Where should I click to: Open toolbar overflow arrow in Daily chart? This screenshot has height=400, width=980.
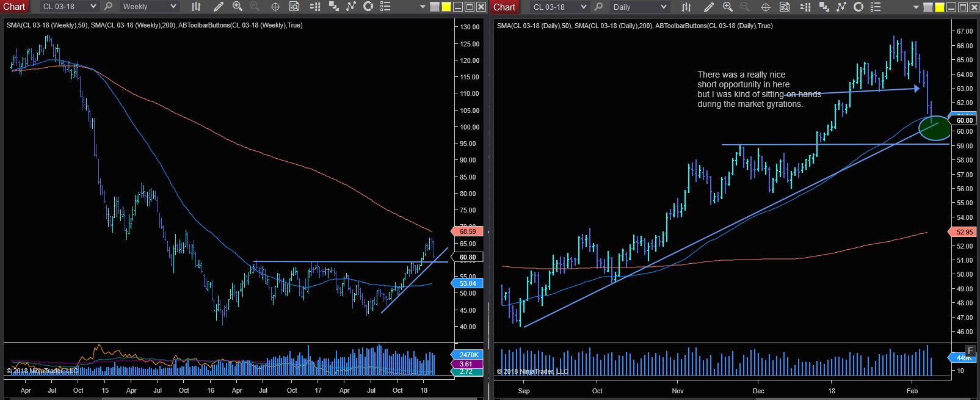(x=916, y=7)
